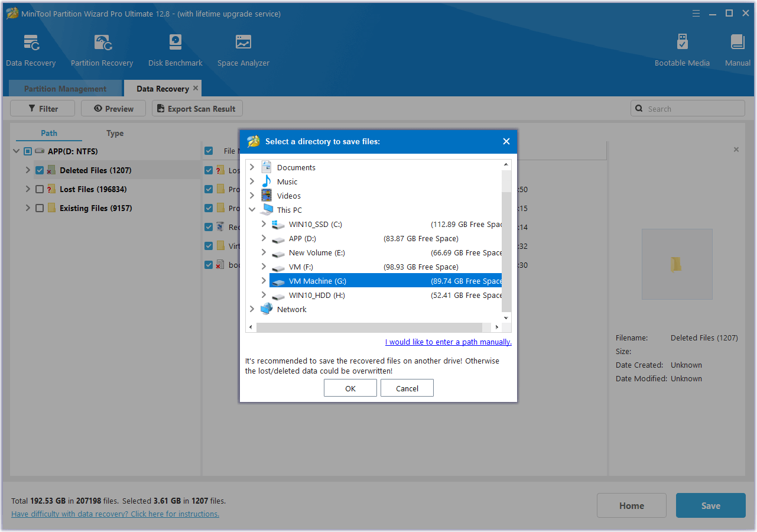757x532 pixels.
Task: Uncheck the Deleted Files checkbox
Action: (x=40, y=170)
